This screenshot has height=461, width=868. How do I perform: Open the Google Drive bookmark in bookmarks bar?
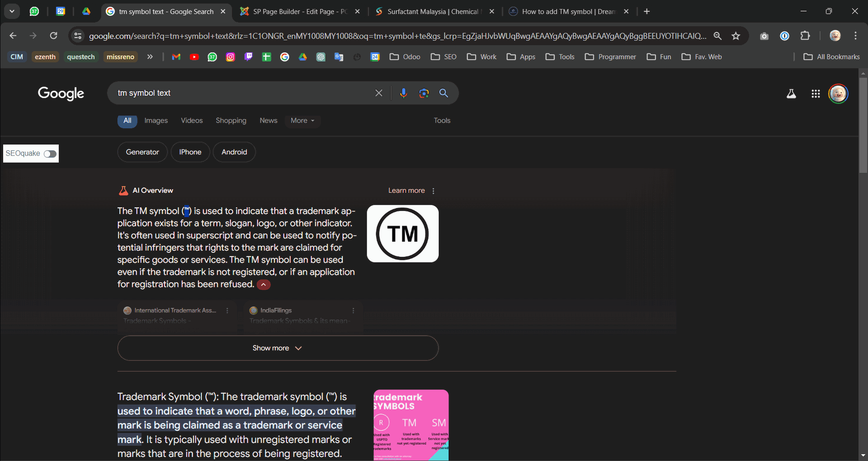coord(303,56)
